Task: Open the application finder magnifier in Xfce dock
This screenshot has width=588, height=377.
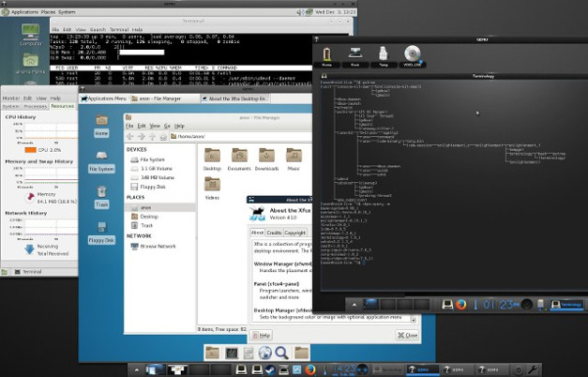Action: coord(281,353)
